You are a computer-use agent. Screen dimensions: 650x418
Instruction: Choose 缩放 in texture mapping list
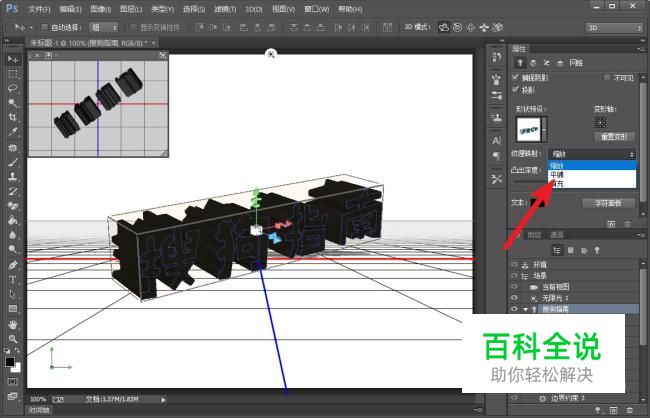coord(592,166)
